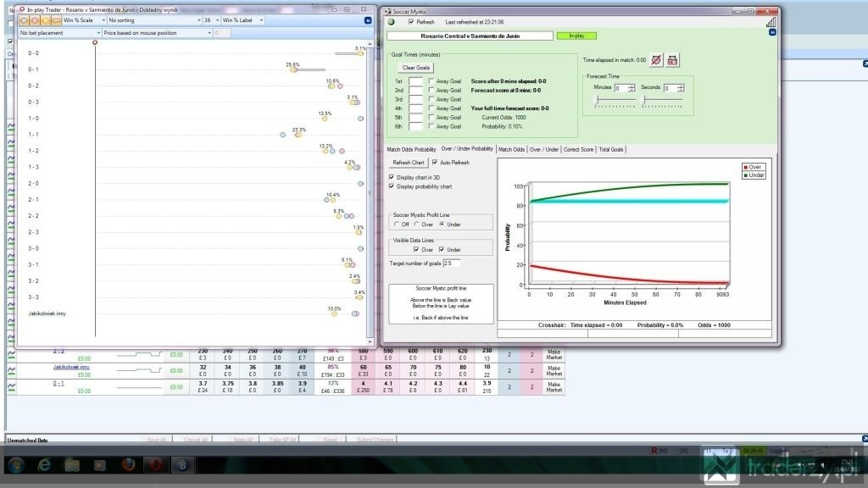Click Make Market for Jakikolwiek inny row
868x488 pixels.
(x=554, y=371)
